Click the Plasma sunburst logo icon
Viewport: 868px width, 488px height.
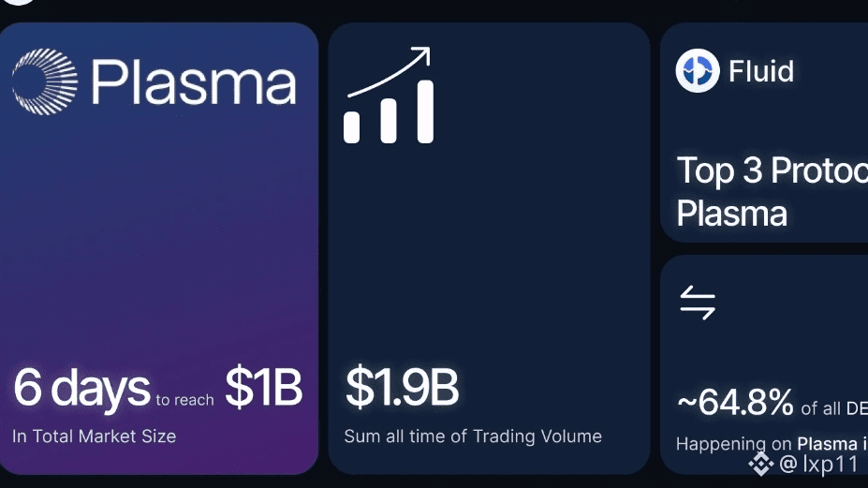click(45, 82)
